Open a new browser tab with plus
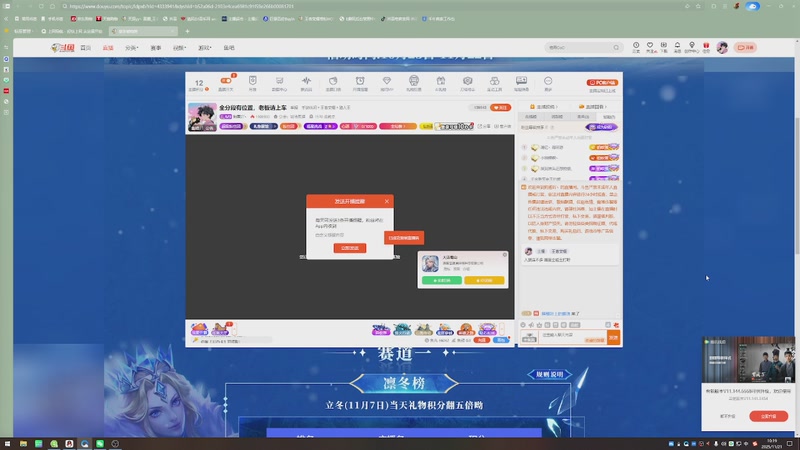The image size is (800, 450). [x=187, y=31]
